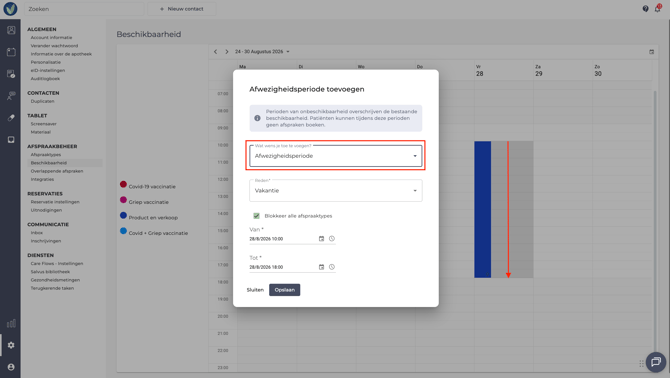Click the help question mark icon
670x378 pixels.
(645, 9)
